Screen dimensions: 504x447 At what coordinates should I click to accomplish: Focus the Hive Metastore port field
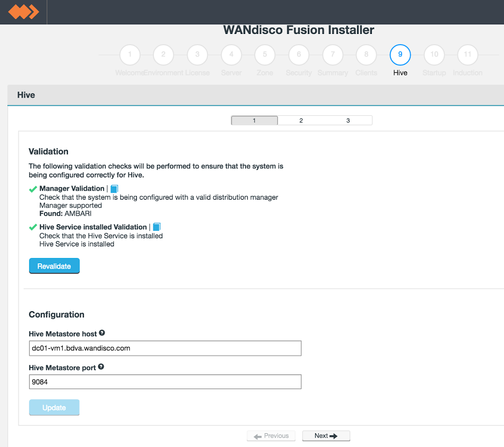pyautogui.click(x=165, y=382)
